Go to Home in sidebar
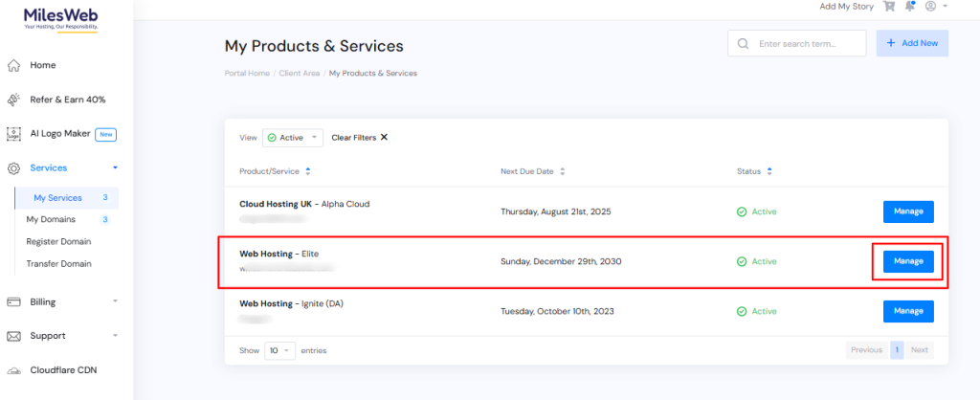Viewport: 980px width, 400px height. coord(42,65)
